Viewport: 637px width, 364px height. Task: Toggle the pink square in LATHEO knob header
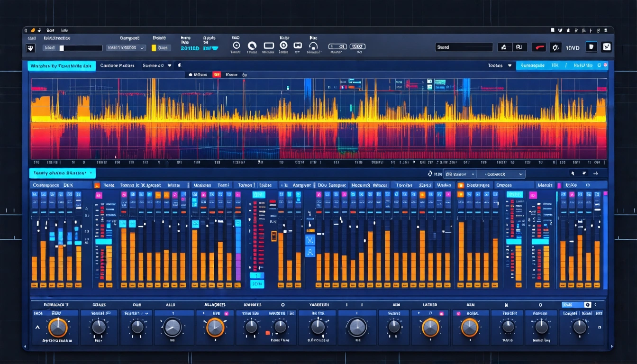pyautogui.click(x=441, y=313)
